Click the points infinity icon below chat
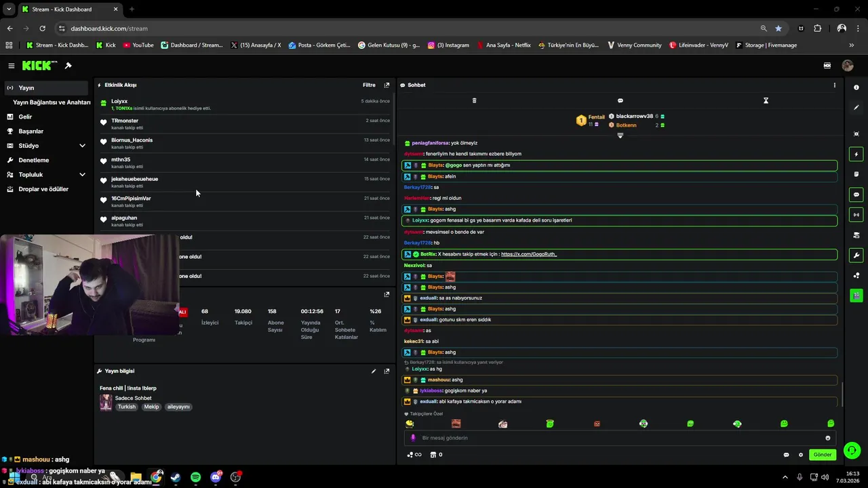 point(414,455)
